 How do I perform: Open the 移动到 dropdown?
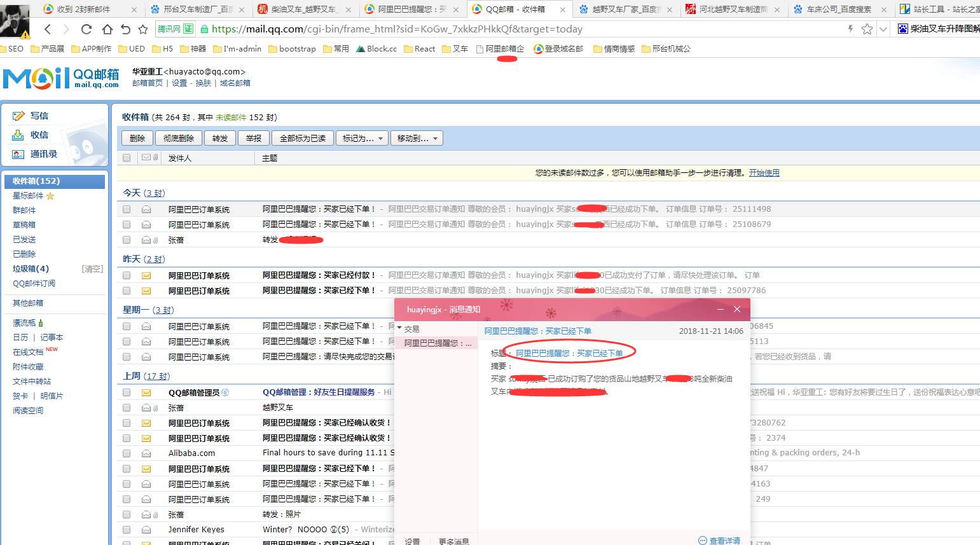click(x=417, y=138)
